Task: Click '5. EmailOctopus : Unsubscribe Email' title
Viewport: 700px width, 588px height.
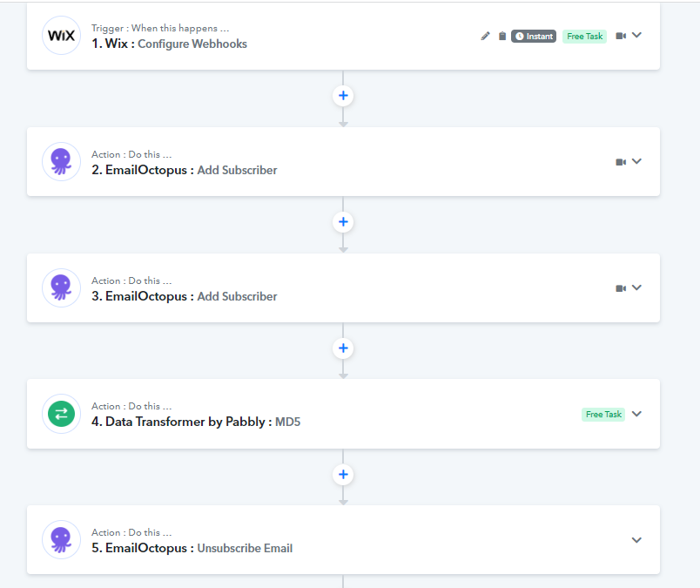Action: (192, 548)
